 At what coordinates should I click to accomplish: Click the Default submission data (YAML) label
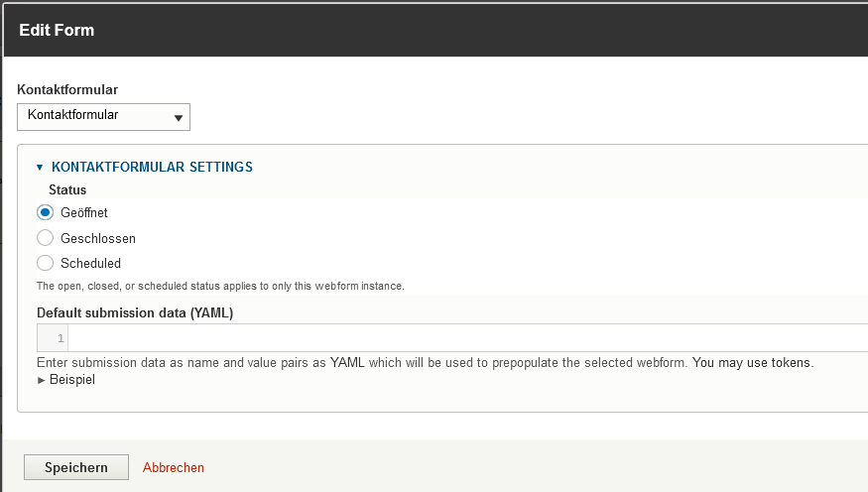tap(135, 312)
